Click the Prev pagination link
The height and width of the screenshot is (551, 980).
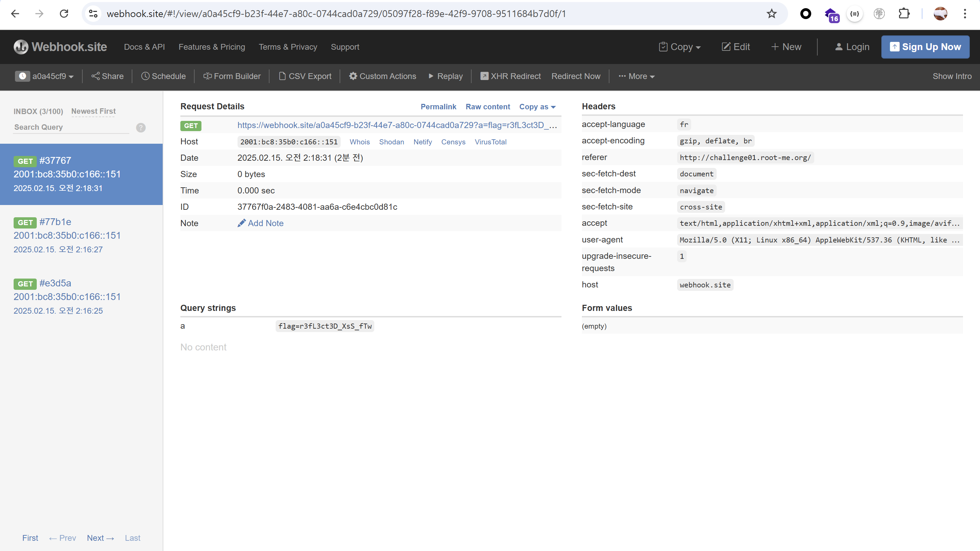tap(62, 538)
